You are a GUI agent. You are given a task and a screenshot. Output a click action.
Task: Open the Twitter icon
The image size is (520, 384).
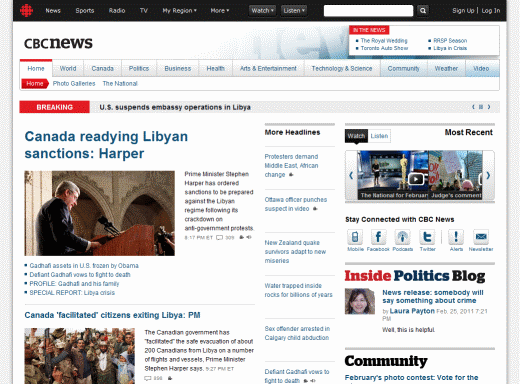pyautogui.click(x=427, y=237)
